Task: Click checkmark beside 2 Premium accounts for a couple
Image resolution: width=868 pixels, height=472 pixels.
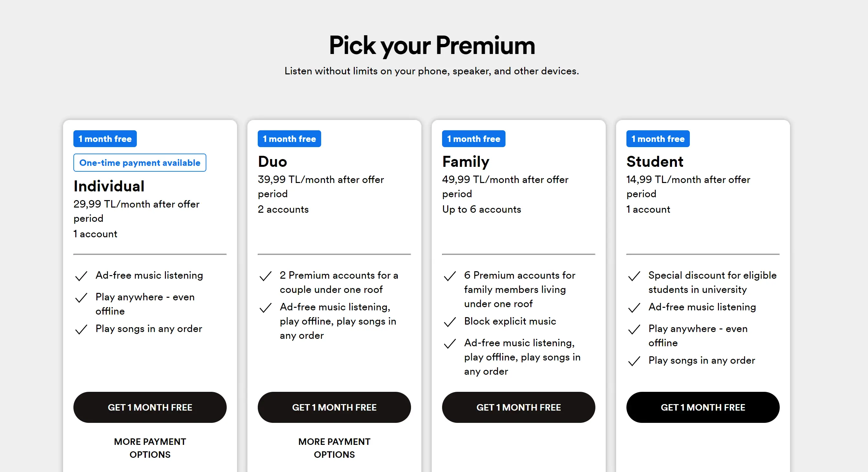Action: pyautogui.click(x=266, y=276)
